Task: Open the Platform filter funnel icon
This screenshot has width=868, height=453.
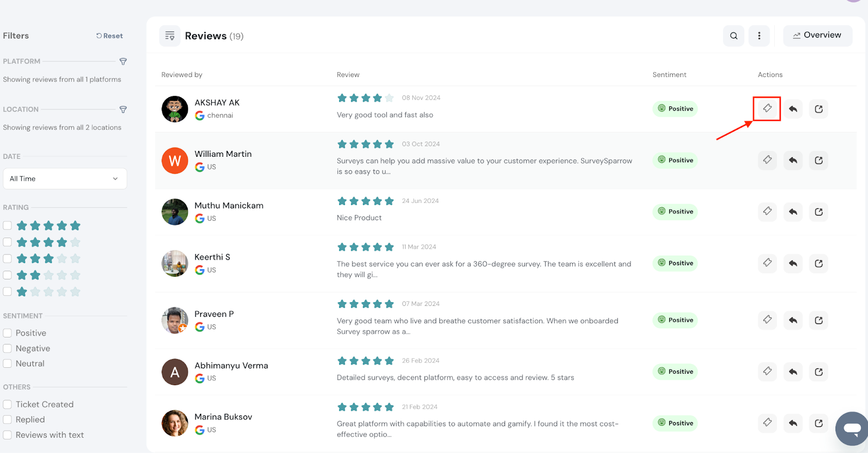Action: [123, 61]
